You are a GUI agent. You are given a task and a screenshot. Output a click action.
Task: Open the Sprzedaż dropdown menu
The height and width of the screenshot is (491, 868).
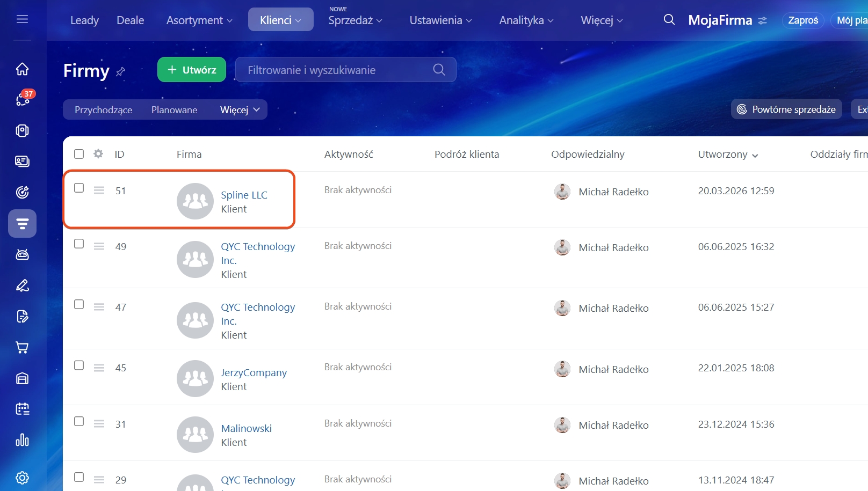pos(355,20)
